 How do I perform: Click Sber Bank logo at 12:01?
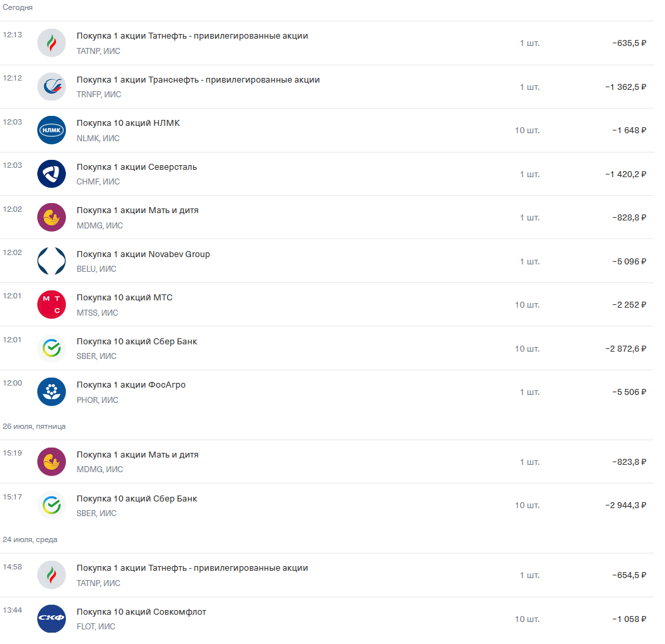[x=51, y=348]
